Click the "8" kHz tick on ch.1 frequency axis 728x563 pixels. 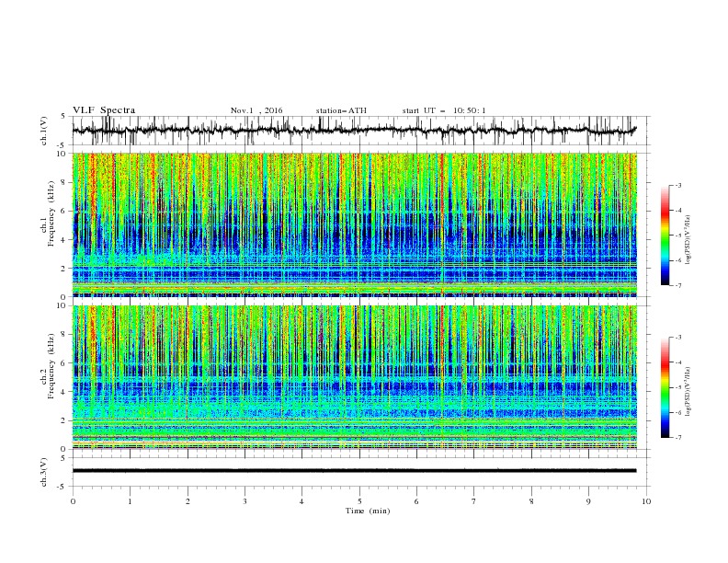coord(64,182)
